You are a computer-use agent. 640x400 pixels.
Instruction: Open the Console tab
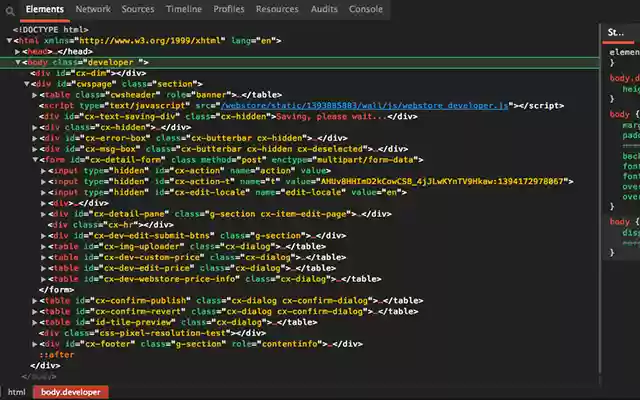point(366,9)
